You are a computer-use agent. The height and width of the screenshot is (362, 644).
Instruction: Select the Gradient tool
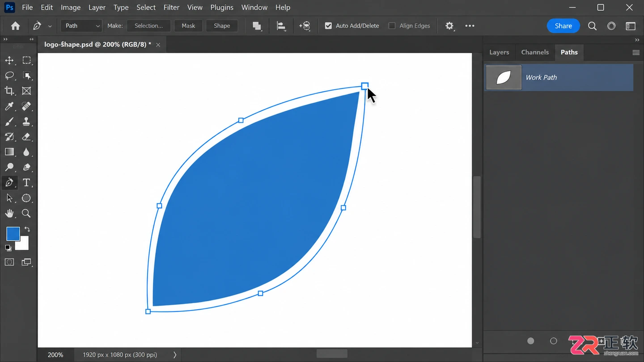coord(9,152)
